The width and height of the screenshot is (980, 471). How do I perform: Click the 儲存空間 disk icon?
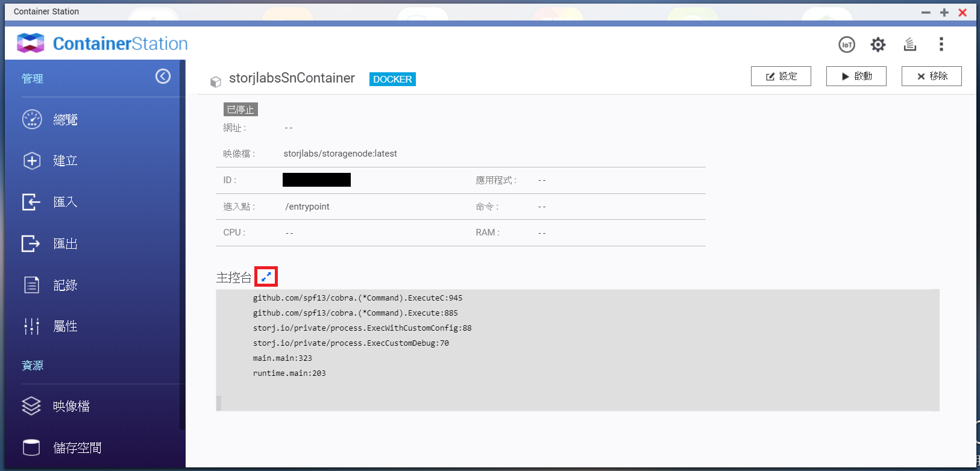pyautogui.click(x=31, y=448)
